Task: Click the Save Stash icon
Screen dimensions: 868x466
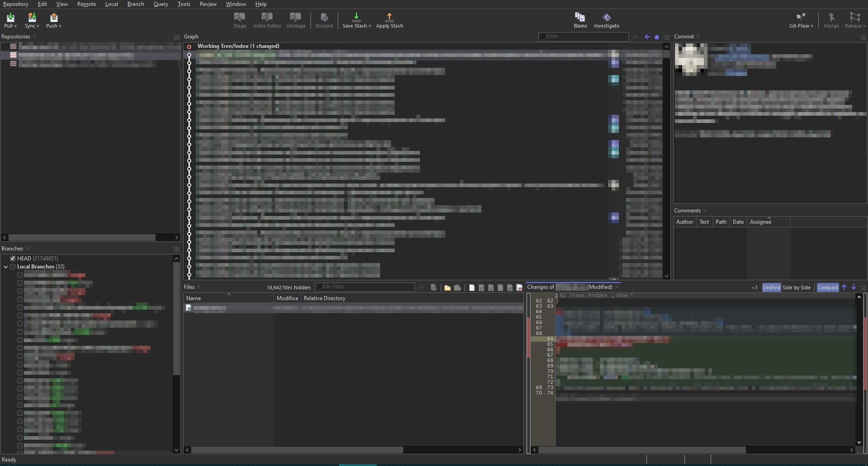Action: pyautogui.click(x=356, y=17)
